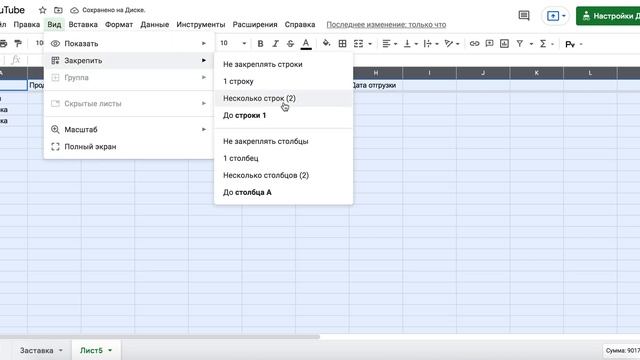Select cell Дата отгрузки
The height and width of the screenshot is (360, 640).
376,85
